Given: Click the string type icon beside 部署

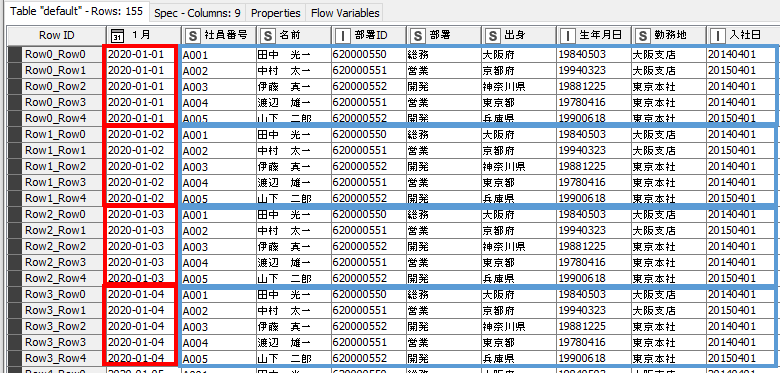Looking at the screenshot, I should (x=417, y=35).
